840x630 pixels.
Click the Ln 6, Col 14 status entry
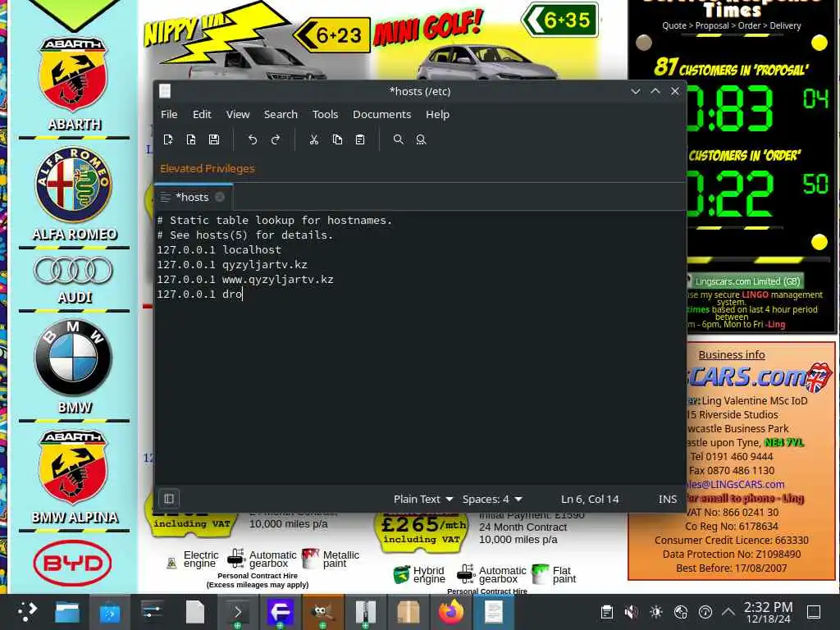click(590, 500)
